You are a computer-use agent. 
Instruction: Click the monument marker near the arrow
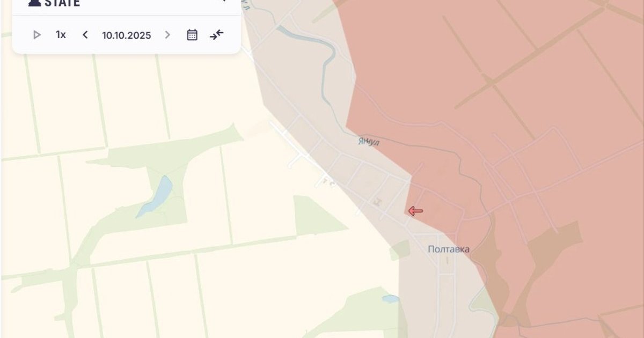378,202
